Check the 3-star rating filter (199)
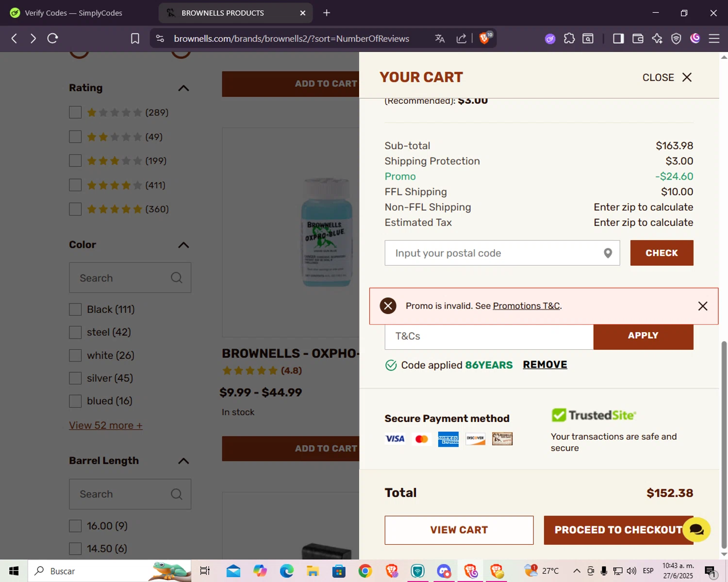This screenshot has height=582, width=728. click(x=75, y=161)
